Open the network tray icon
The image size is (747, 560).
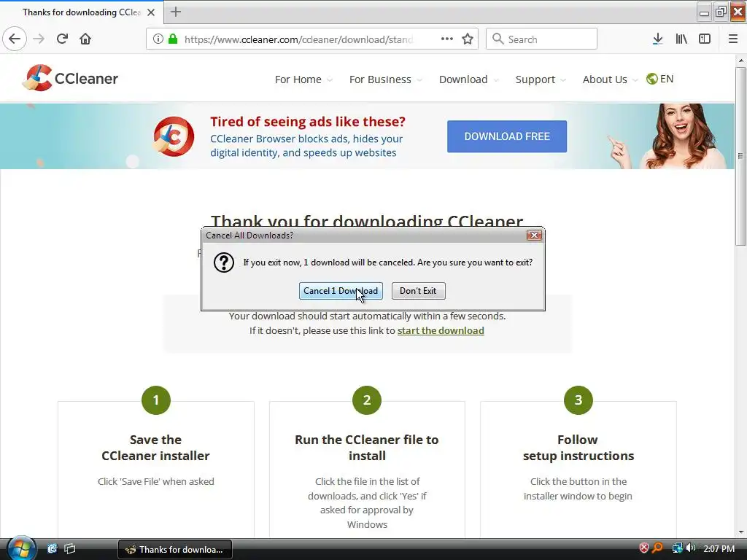point(677,548)
